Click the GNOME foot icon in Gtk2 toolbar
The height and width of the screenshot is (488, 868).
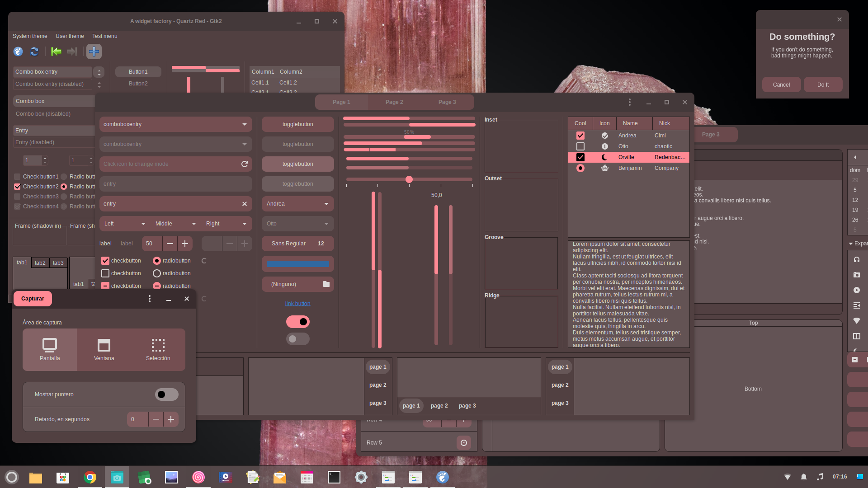click(18, 52)
